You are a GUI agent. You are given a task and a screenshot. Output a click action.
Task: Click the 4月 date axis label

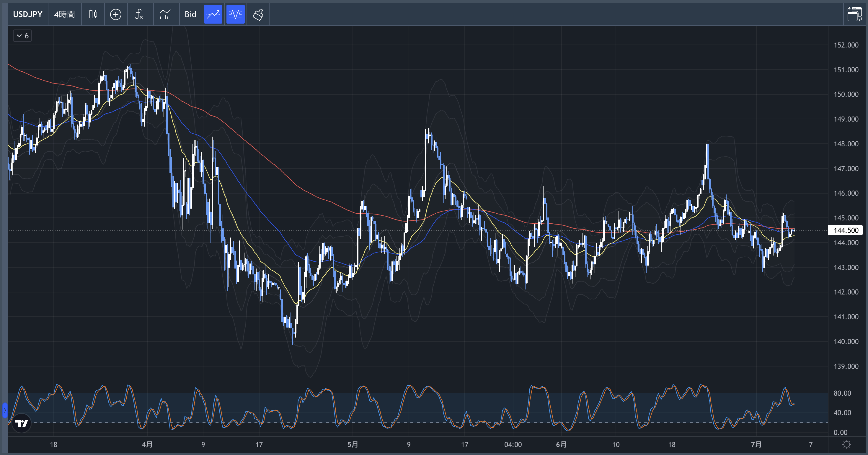[x=147, y=445]
